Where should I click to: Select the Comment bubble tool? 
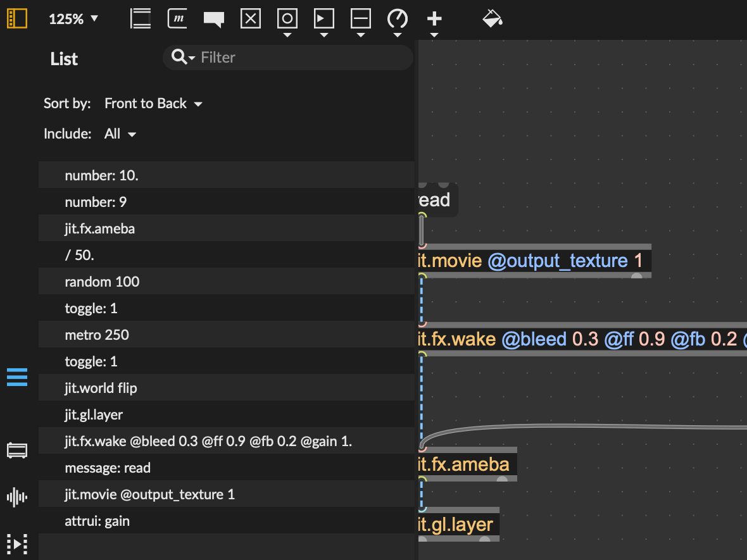[x=214, y=19]
